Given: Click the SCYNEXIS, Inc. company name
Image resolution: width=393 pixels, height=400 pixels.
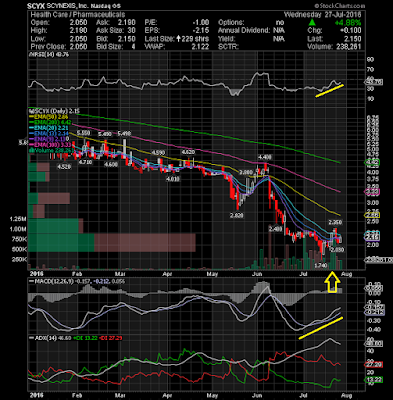Looking at the screenshot, I should [69, 6].
